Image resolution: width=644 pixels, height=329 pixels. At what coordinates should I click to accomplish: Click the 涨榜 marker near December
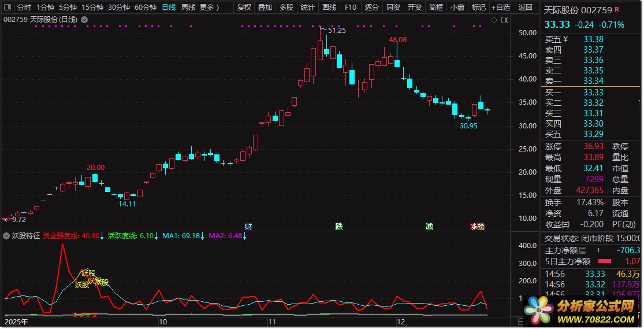477,226
